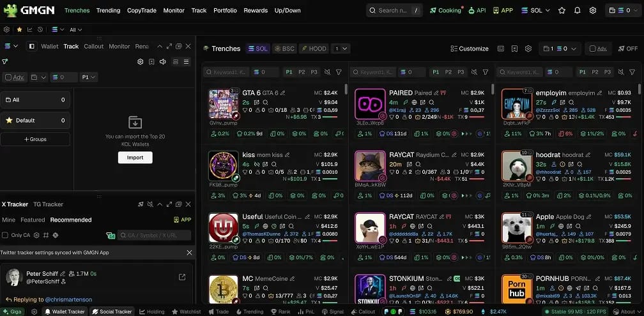The width and height of the screenshot is (644, 316).
Task: Click the Giga mode button in bottom bar
Action: pos(12,312)
